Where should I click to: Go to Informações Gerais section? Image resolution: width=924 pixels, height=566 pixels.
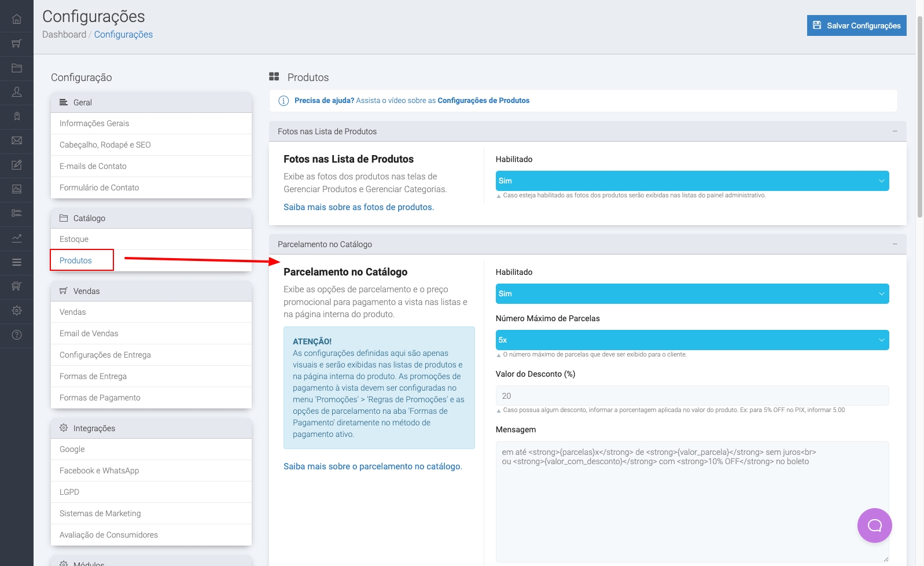(94, 123)
